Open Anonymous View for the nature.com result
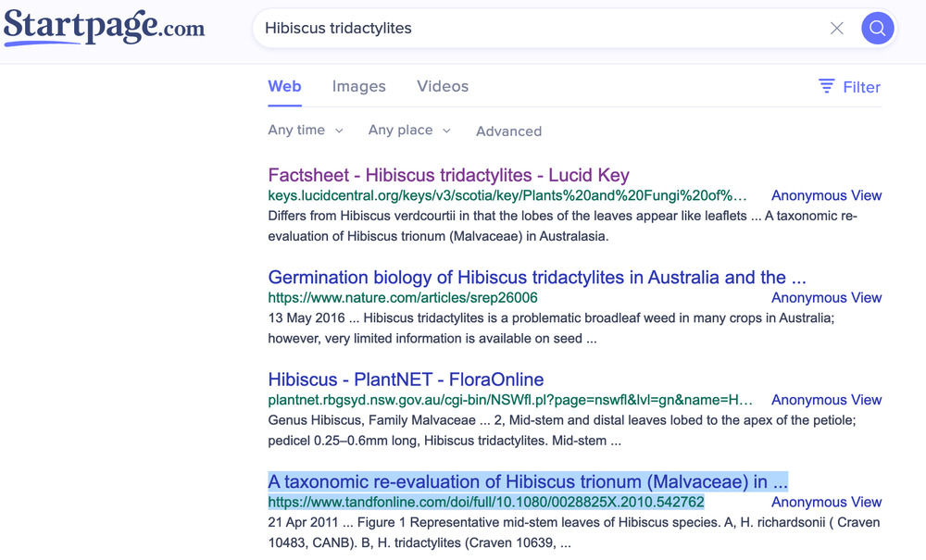Image resolution: width=926 pixels, height=560 pixels. click(x=826, y=298)
